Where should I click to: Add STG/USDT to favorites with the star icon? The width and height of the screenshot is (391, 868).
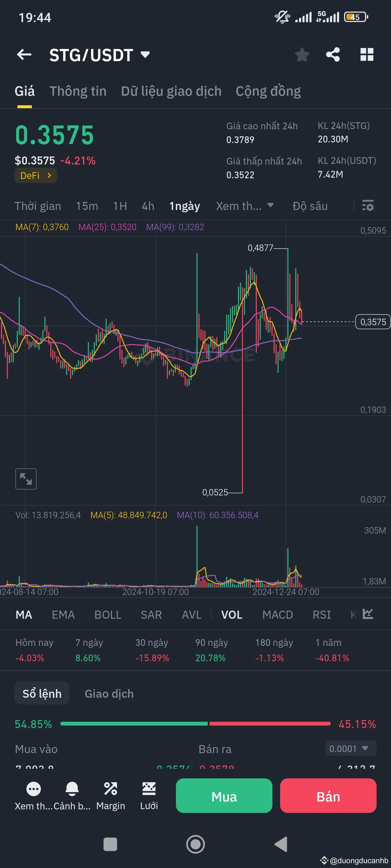tap(302, 55)
